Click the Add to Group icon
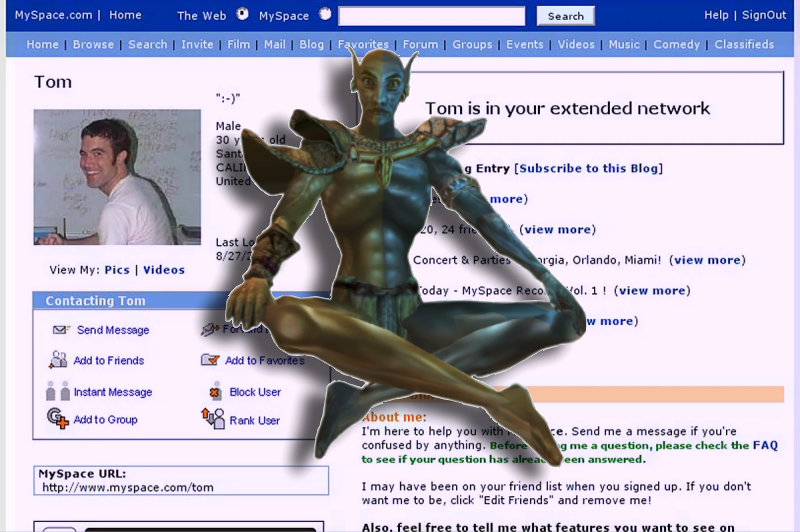 click(57, 419)
